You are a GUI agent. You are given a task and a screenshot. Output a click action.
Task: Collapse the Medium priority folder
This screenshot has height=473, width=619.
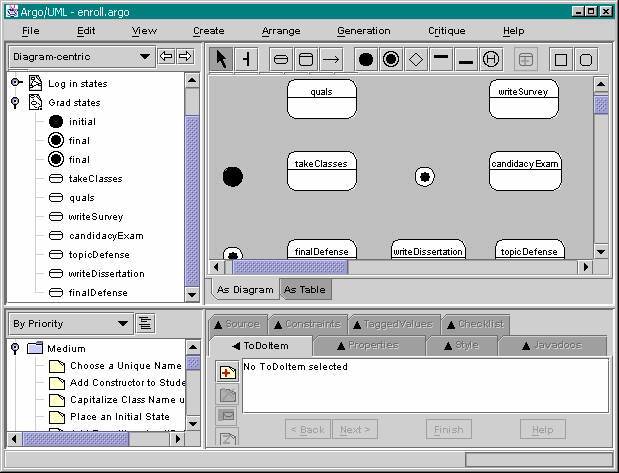point(15,348)
